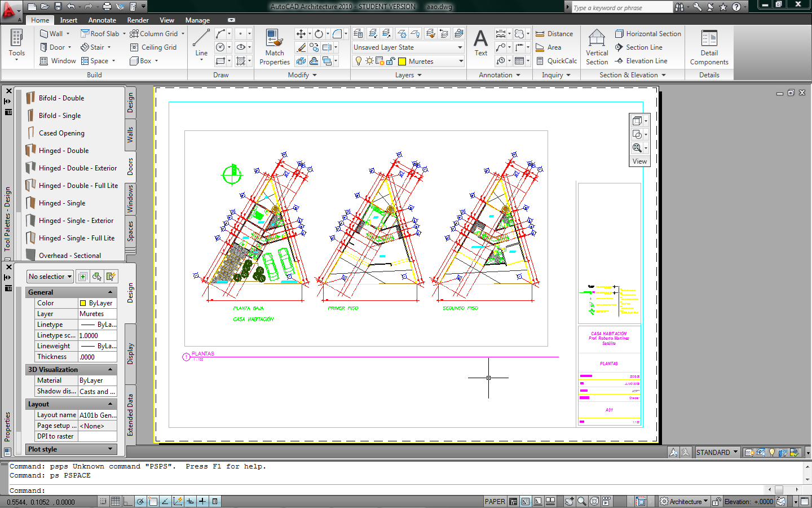
Task: Open the Unsaved Layer State dropdown
Action: (458, 47)
